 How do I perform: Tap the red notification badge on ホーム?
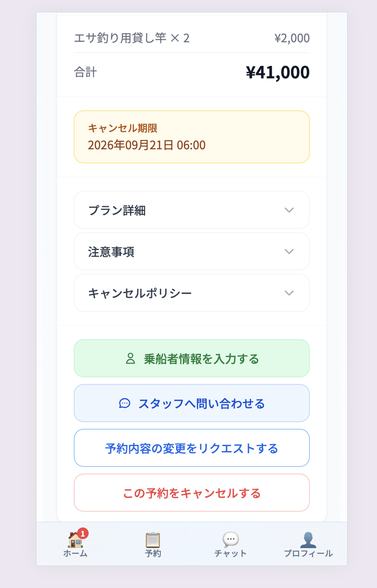83,533
